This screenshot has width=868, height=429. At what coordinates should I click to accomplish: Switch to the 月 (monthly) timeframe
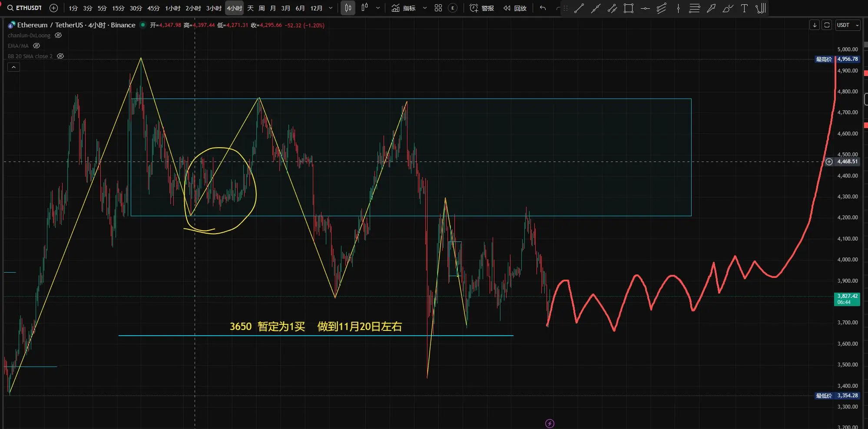273,8
